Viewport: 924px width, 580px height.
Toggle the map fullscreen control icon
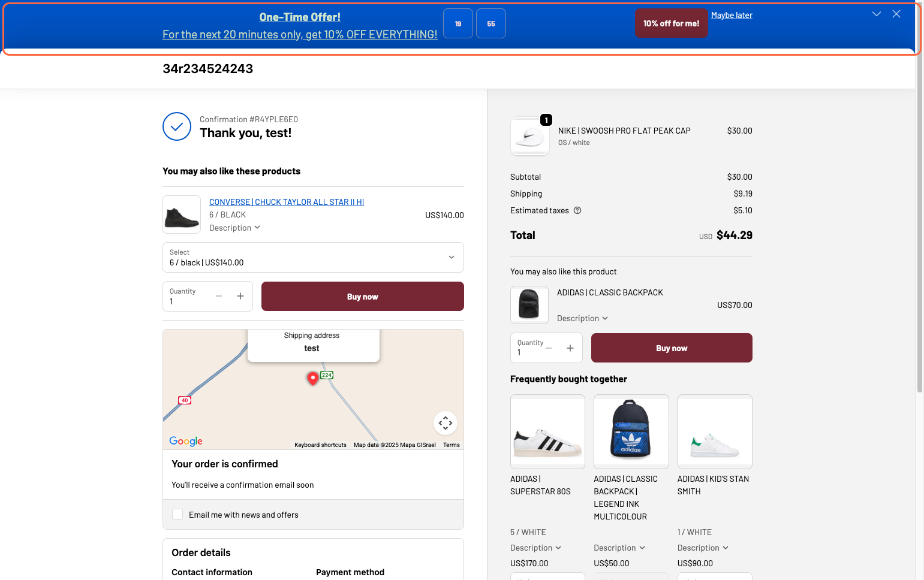pos(446,423)
